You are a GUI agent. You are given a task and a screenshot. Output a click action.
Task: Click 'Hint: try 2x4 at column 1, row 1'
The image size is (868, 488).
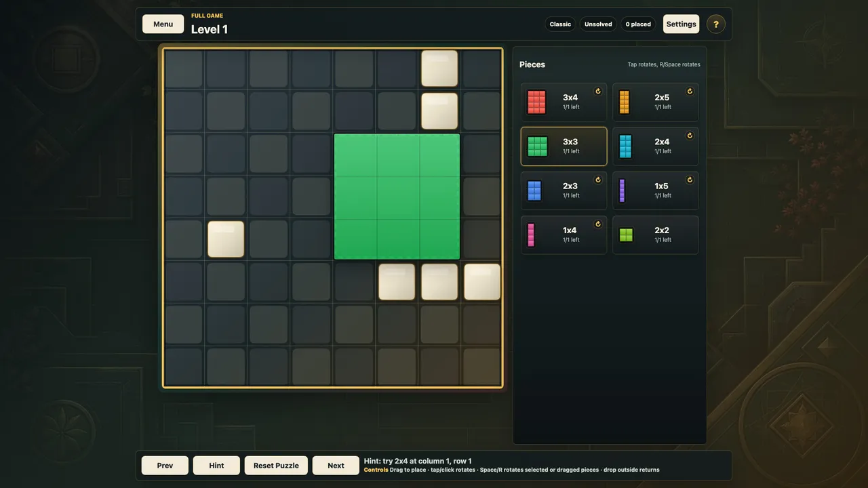tap(418, 461)
